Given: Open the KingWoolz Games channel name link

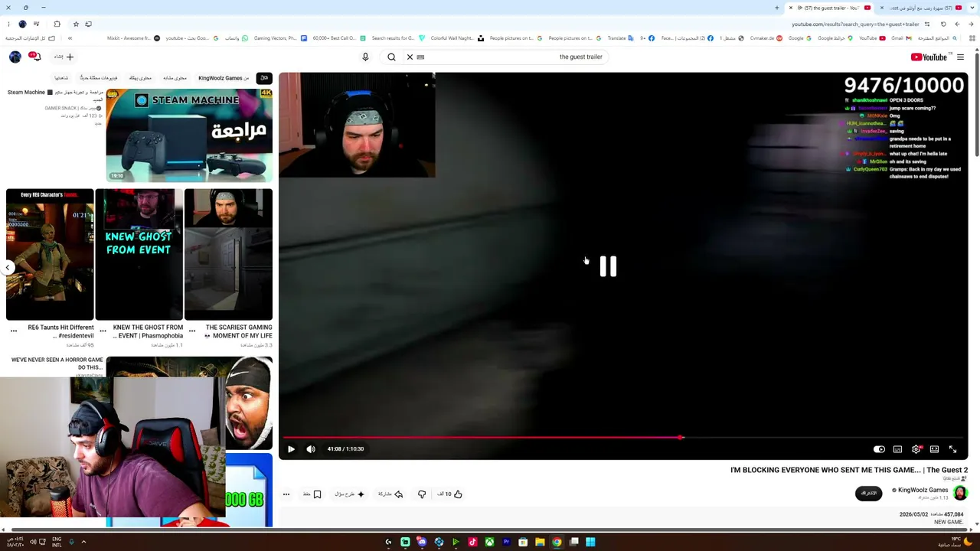Looking at the screenshot, I should click(923, 490).
